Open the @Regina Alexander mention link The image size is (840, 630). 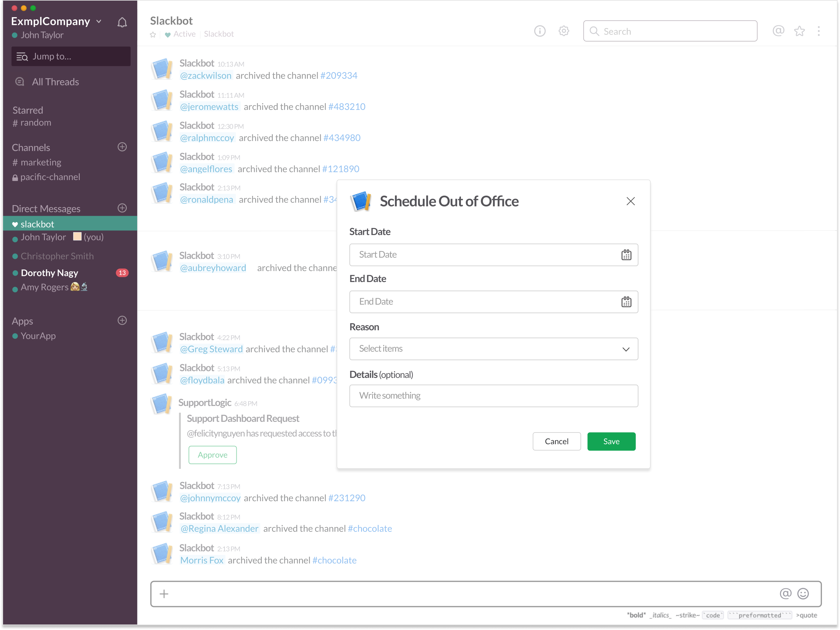click(x=220, y=529)
